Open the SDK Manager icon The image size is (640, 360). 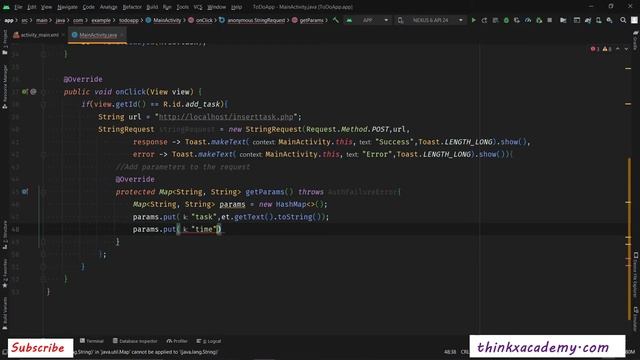click(x=609, y=20)
